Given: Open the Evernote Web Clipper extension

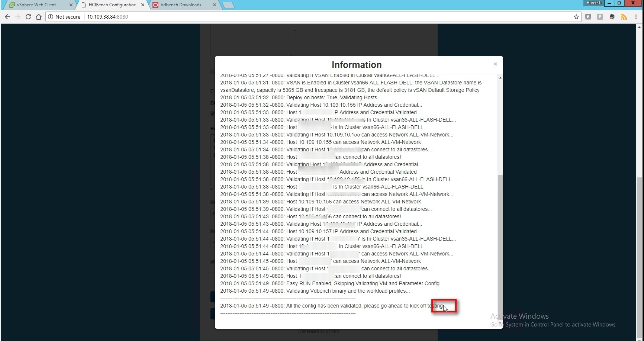Looking at the screenshot, I should (x=612, y=17).
